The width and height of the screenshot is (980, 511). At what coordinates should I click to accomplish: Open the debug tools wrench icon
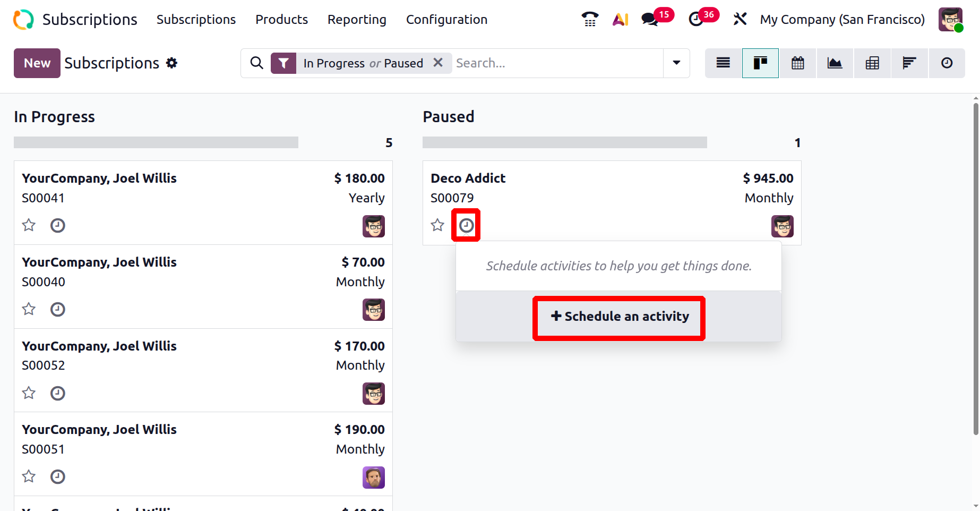tap(740, 20)
